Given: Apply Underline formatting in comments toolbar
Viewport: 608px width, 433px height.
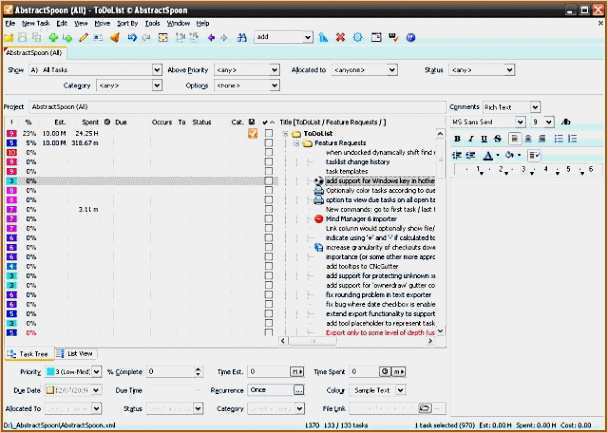Looking at the screenshot, I should click(x=484, y=139).
